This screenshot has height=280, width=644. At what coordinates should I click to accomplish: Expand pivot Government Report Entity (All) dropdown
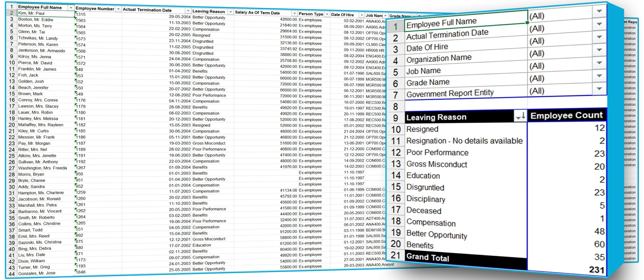599,89
